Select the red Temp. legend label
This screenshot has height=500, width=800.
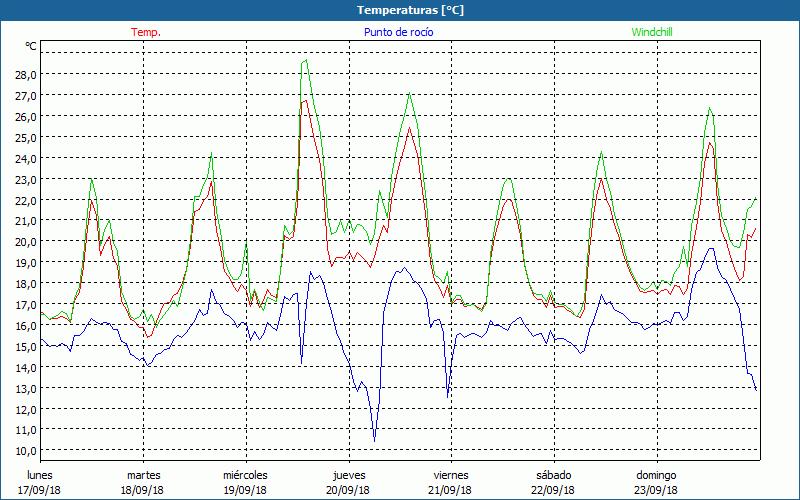(146, 32)
